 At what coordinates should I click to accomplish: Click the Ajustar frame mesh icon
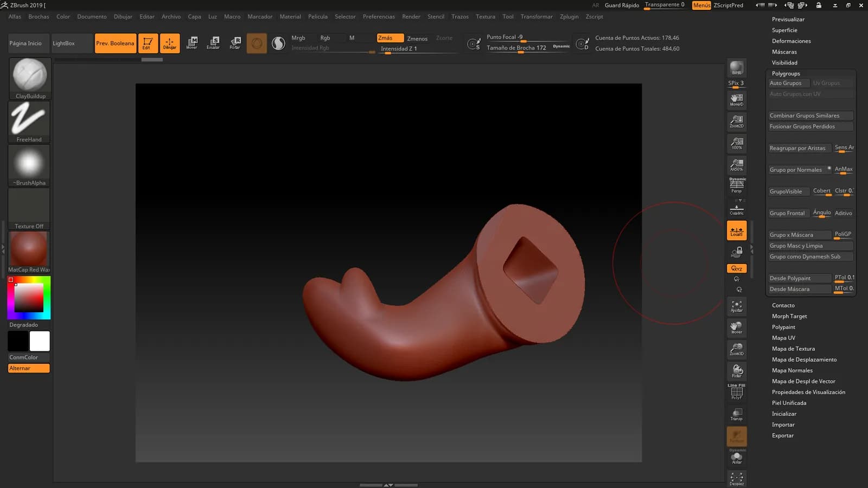coord(737,306)
